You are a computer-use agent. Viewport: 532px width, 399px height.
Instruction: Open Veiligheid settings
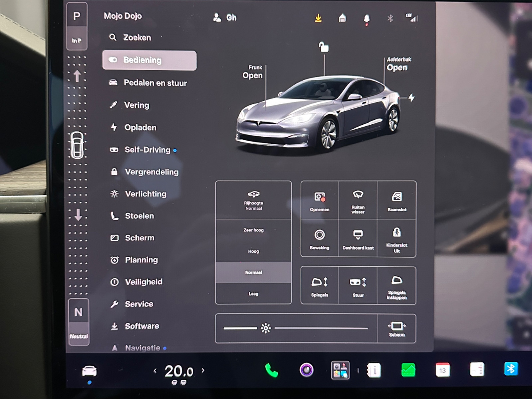click(136, 282)
